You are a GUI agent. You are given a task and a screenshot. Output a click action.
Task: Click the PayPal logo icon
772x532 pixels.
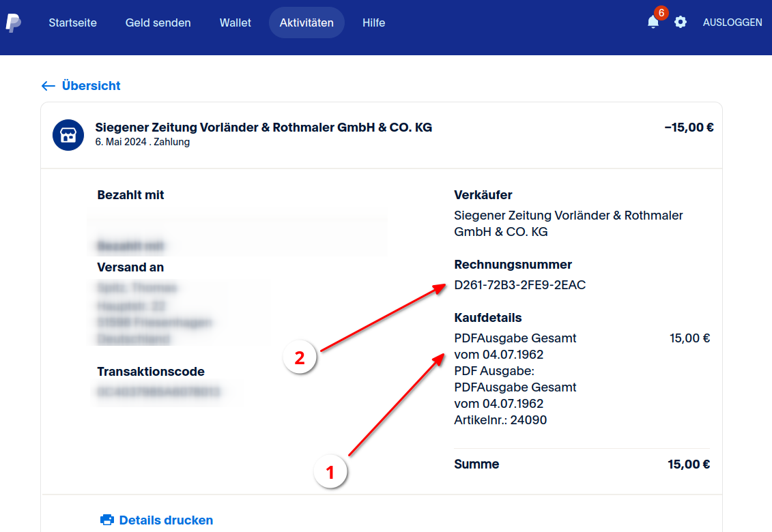pos(13,23)
